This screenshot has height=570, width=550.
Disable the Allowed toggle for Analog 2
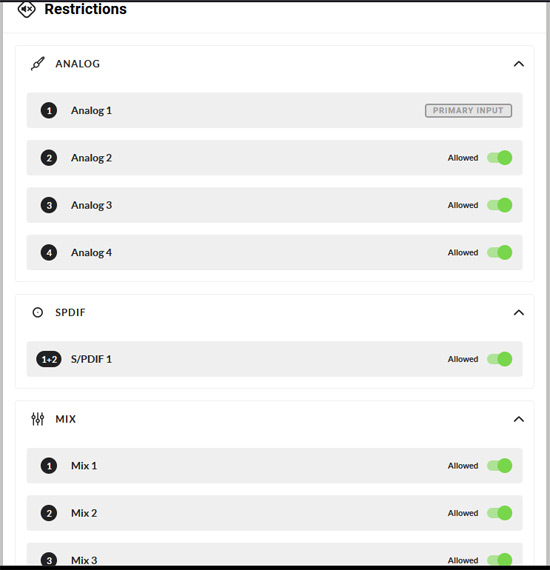[499, 158]
